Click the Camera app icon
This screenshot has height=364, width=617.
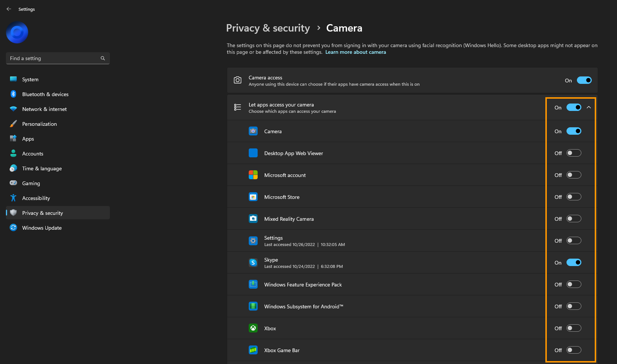253,131
